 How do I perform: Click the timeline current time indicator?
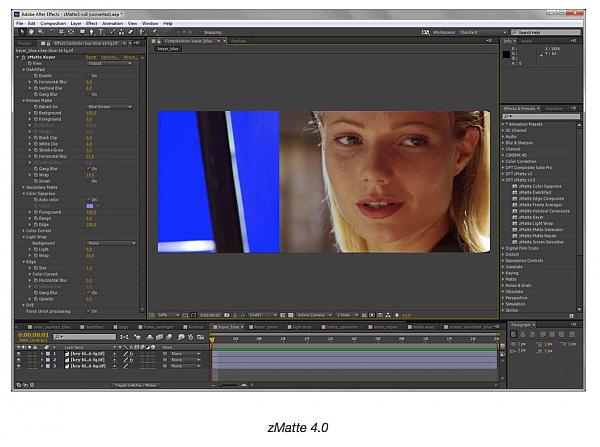212,339
